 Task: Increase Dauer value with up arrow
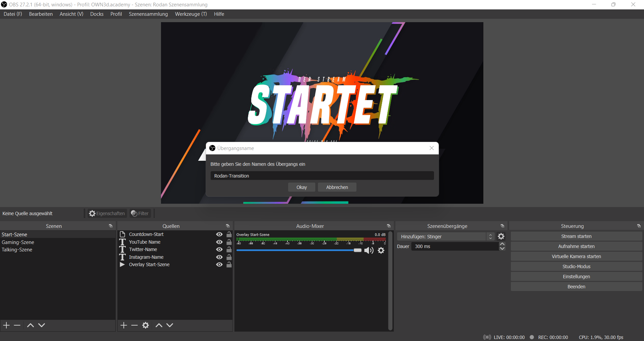click(502, 244)
